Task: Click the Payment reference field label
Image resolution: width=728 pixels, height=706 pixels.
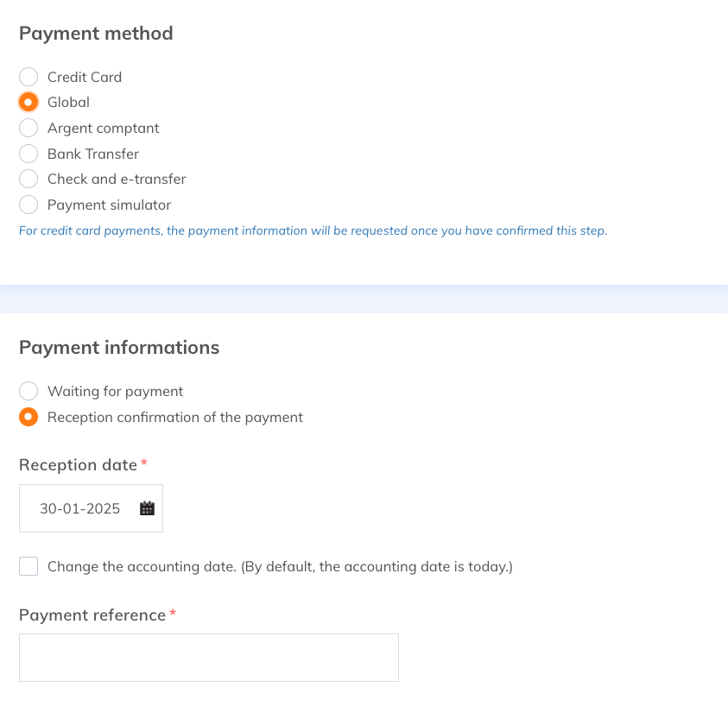Action: pyautogui.click(x=92, y=615)
